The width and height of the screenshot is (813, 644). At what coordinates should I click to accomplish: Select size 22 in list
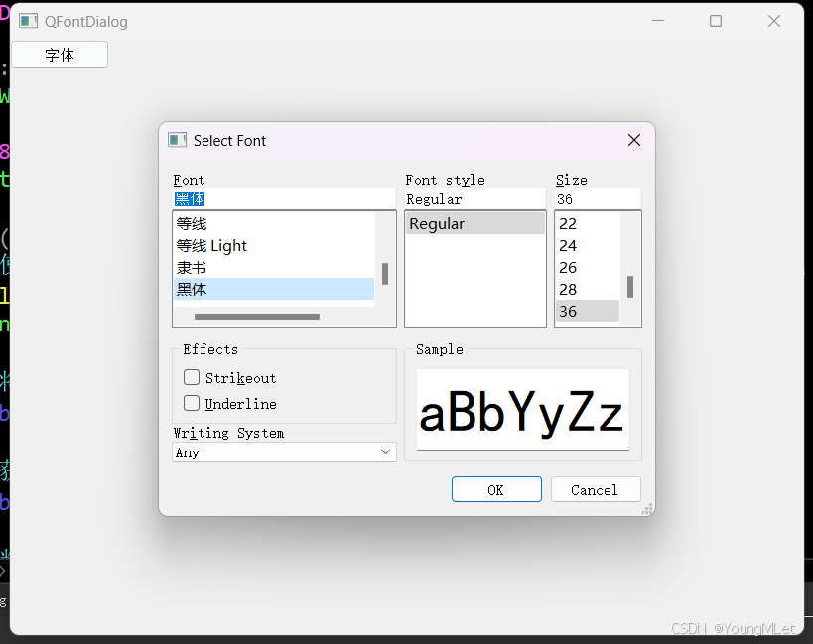[x=588, y=224]
